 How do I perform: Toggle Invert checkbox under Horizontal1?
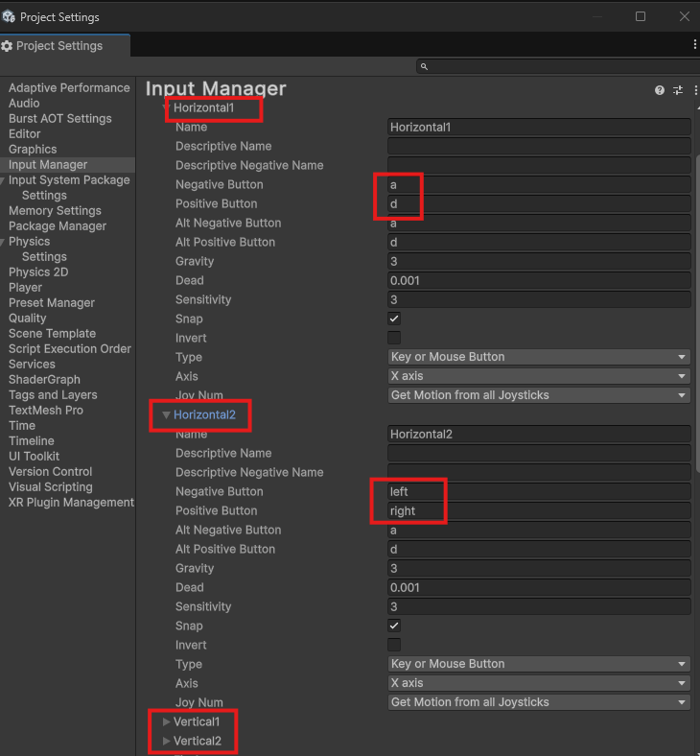[394, 338]
